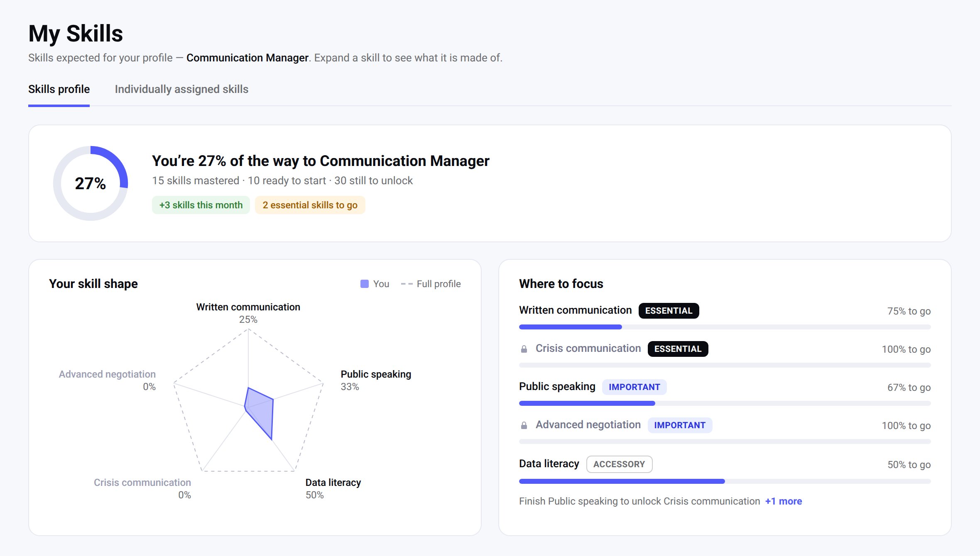This screenshot has width=980, height=556.
Task: Expand the Written communication skill row
Action: tap(725, 316)
